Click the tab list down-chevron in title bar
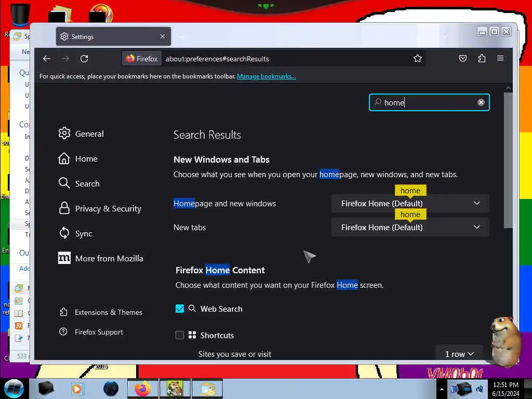The width and height of the screenshot is (532, 399). tap(445, 36)
